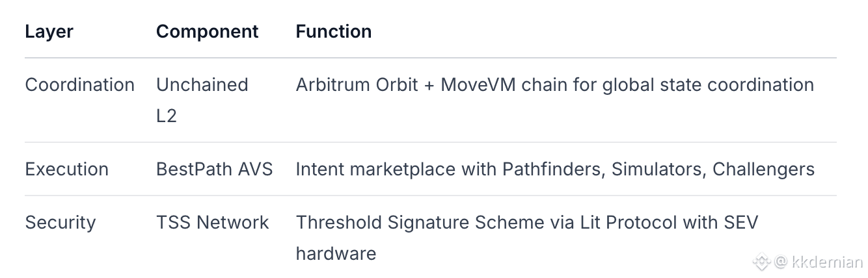The height and width of the screenshot is (278, 868).
Task: Click the Threshold Signature Scheme description
Action: (x=527, y=238)
